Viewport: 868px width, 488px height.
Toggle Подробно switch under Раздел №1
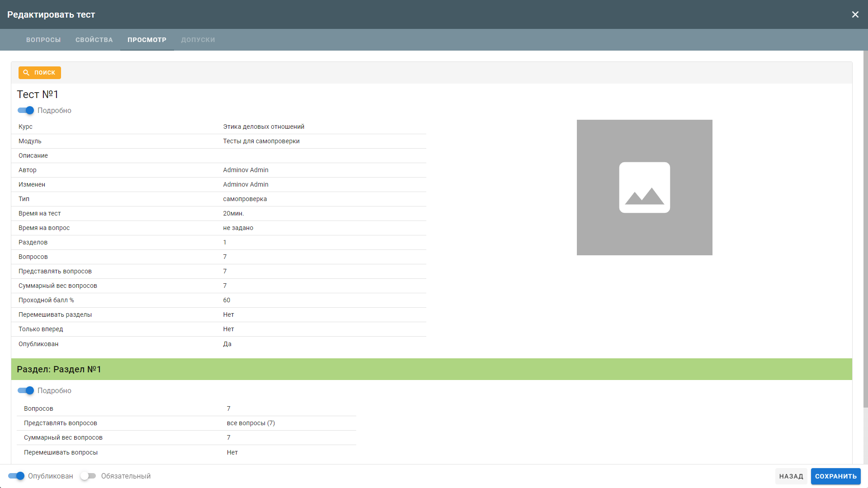(26, 390)
